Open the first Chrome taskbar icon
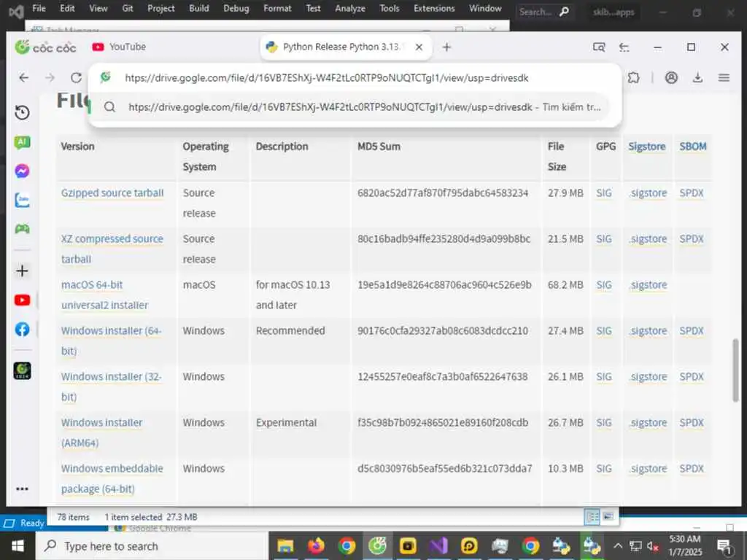 347,545
